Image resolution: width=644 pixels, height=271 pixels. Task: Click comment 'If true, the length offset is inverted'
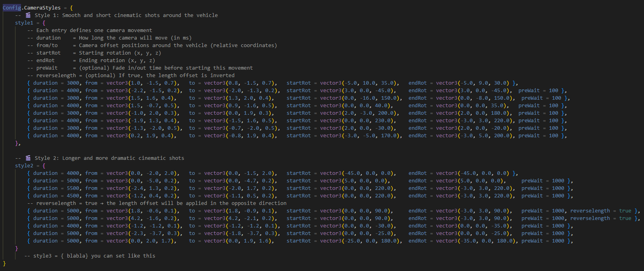[x=176, y=76]
